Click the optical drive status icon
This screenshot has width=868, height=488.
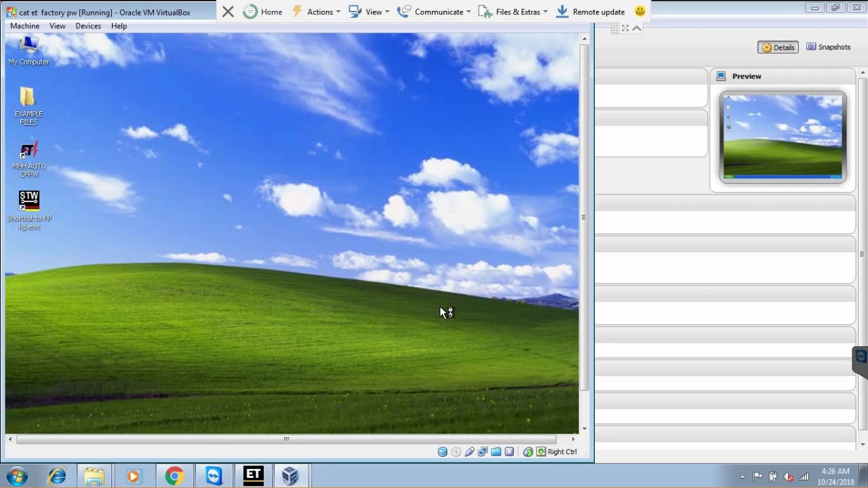456,452
